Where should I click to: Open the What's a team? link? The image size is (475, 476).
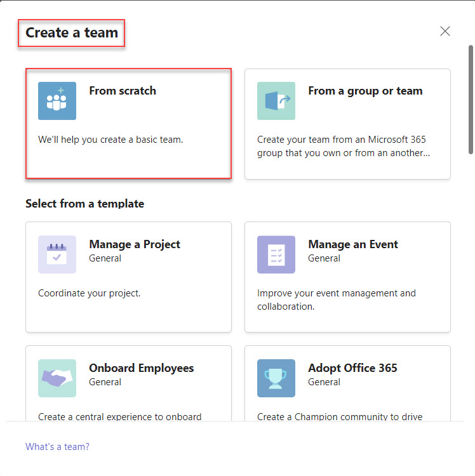57,447
